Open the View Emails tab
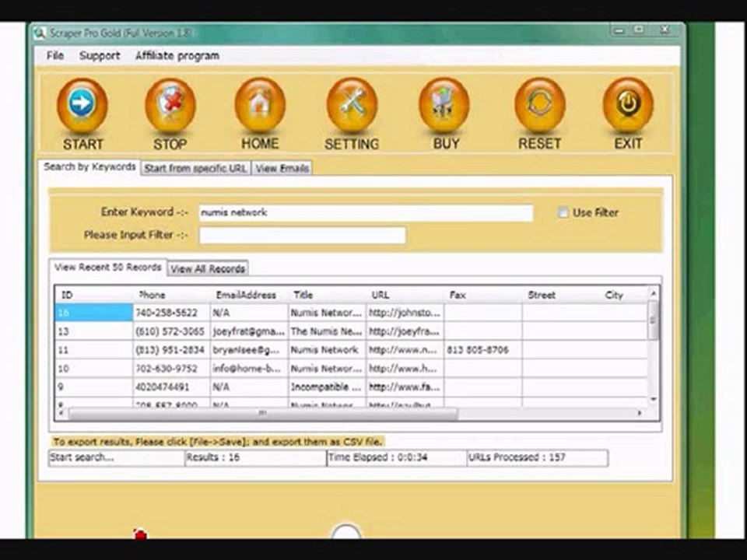Screen dimensions: 747x560 click(x=282, y=168)
